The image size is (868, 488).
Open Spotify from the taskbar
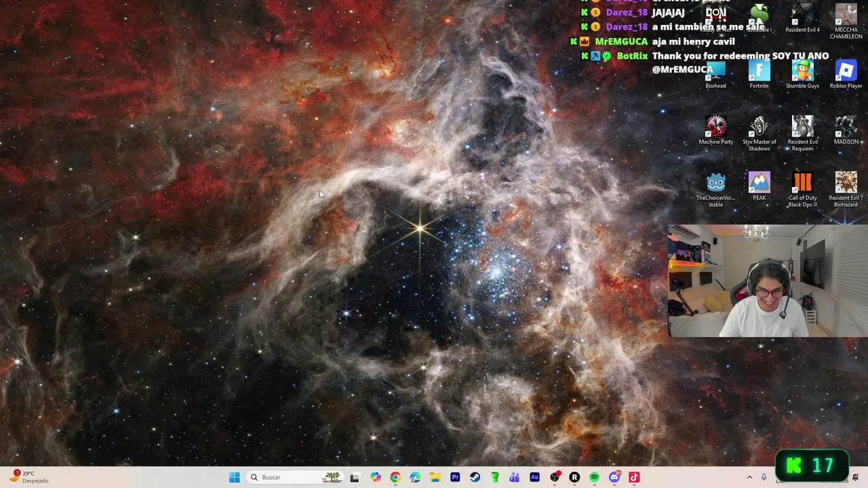click(x=594, y=477)
